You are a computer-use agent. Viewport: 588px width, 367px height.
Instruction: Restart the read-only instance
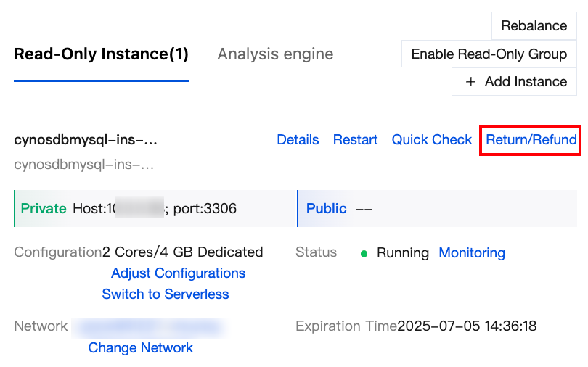pyautogui.click(x=355, y=140)
